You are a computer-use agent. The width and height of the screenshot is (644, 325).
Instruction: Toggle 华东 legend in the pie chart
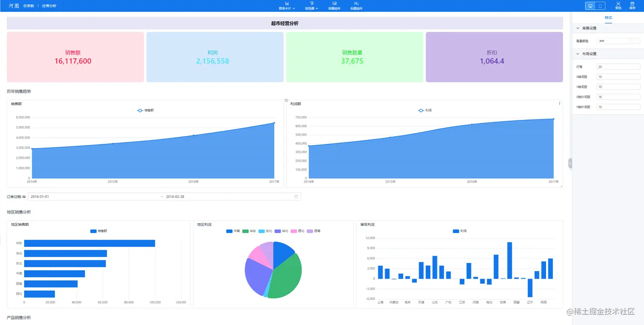[249, 231]
